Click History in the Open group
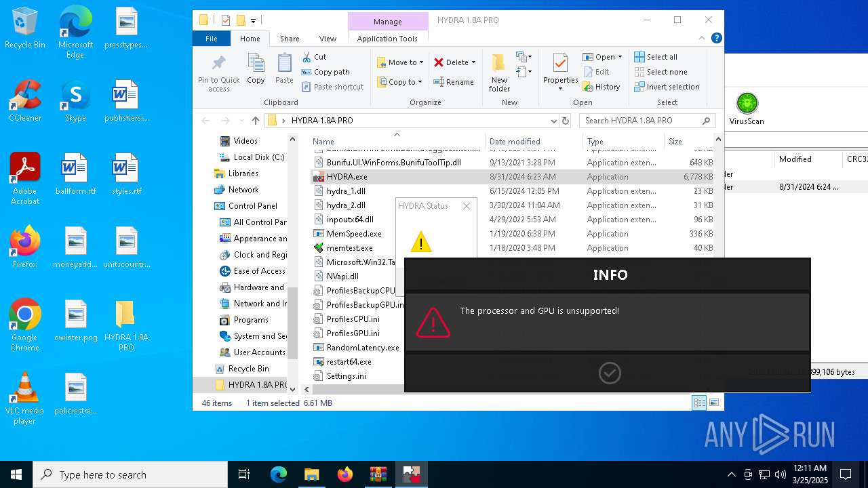This screenshot has height=488, width=868. 601,87
